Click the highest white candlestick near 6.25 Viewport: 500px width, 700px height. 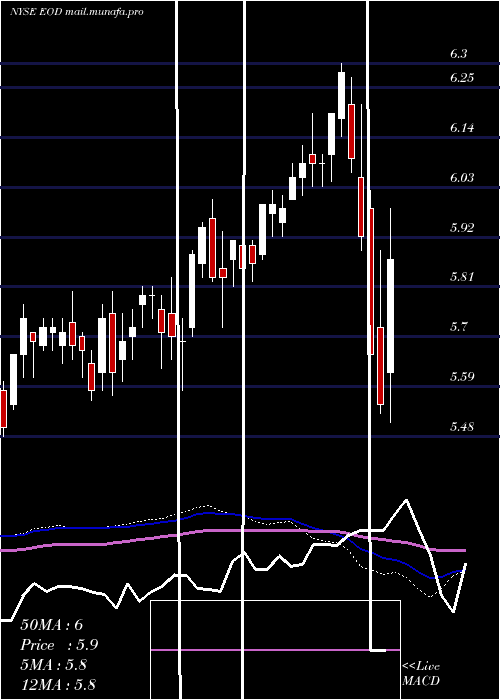(342, 96)
